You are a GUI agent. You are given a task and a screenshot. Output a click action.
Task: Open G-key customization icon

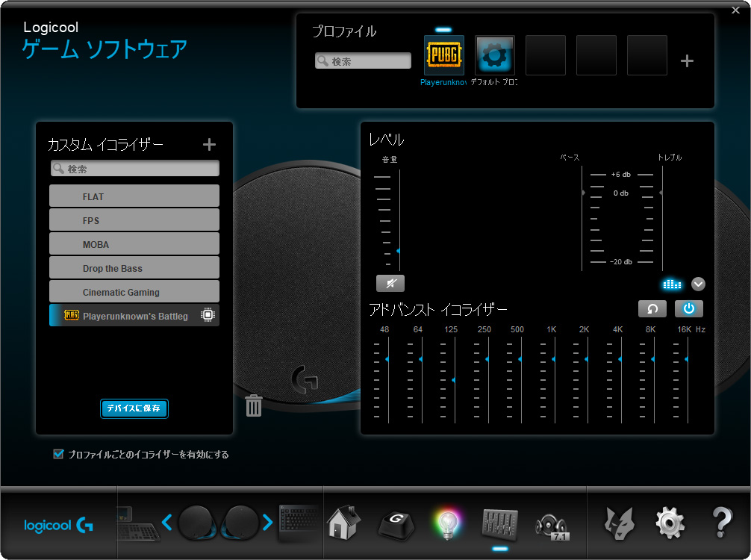396,525
